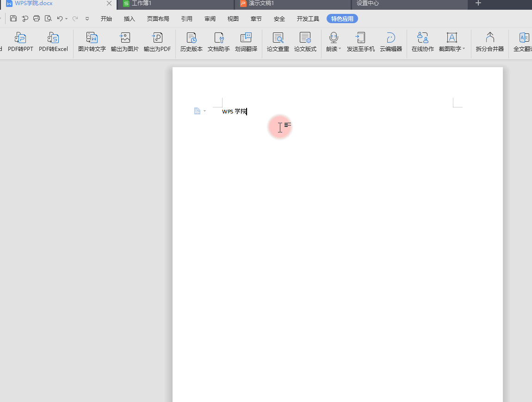Click the redo arrow icon
The image size is (532, 402).
[x=75, y=19]
